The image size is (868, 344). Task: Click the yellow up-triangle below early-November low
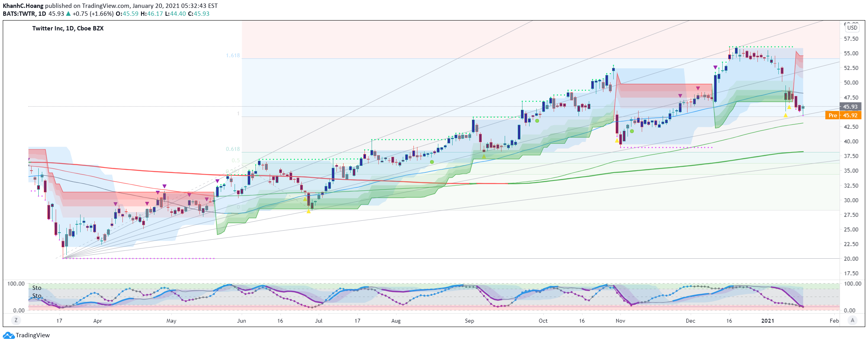tap(617, 141)
